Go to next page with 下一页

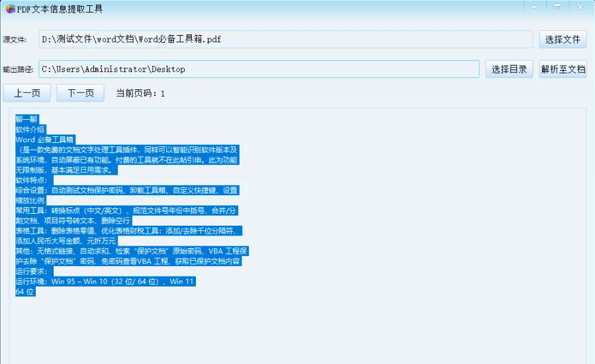(x=81, y=93)
